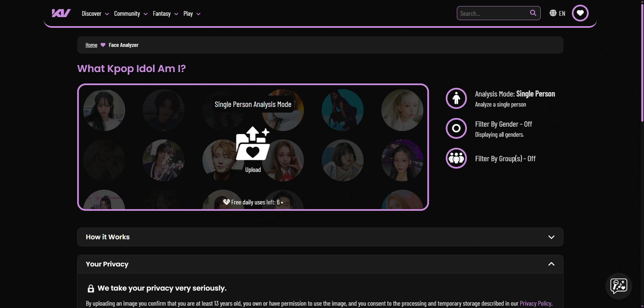644x308 pixels.
Task: Expand the How it Works section
Action: pyautogui.click(x=320, y=237)
